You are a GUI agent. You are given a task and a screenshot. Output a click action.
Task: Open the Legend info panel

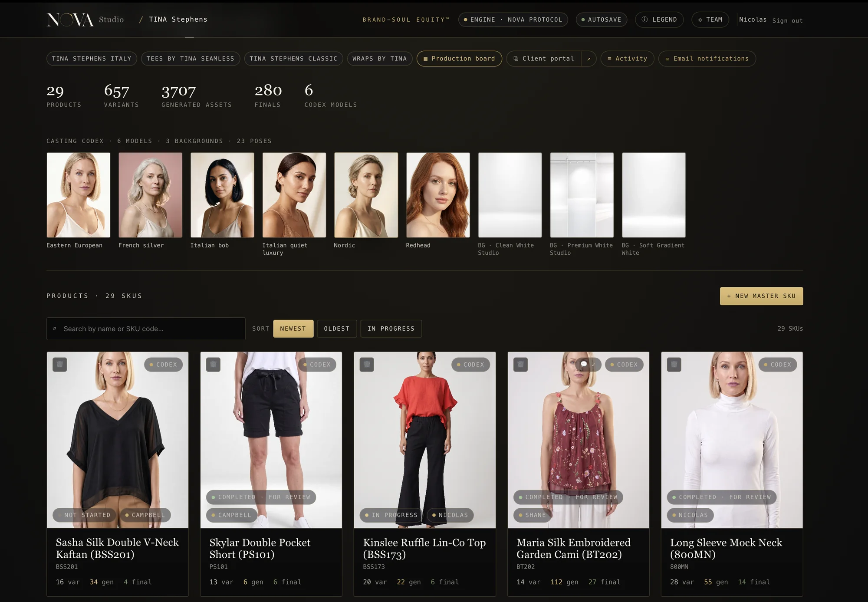[x=659, y=20]
